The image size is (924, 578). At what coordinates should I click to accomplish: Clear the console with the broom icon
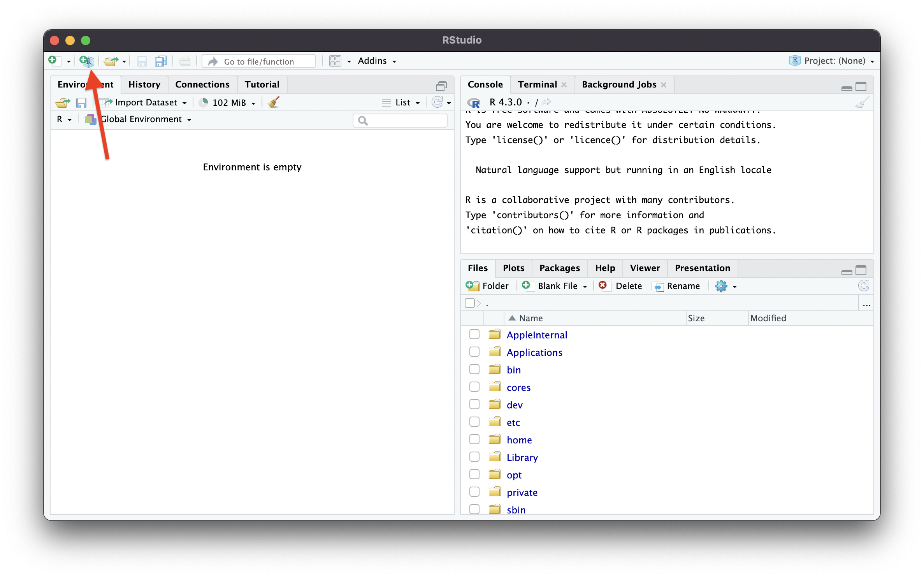point(862,102)
